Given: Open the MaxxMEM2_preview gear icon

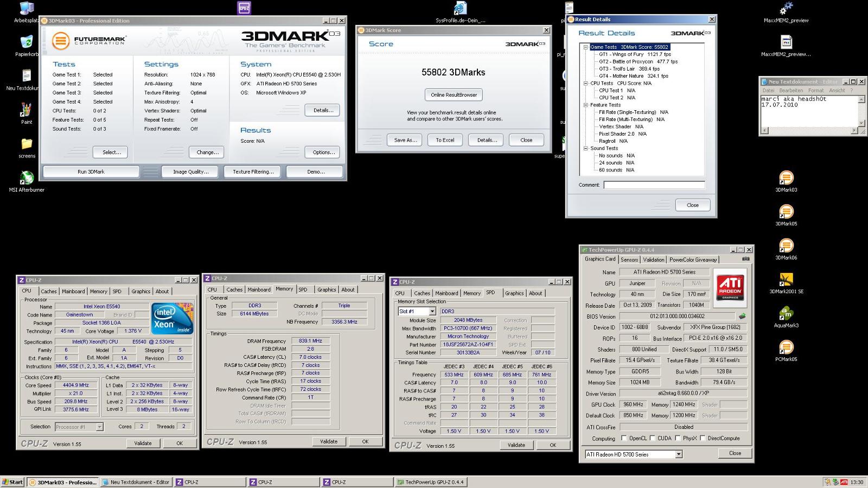Looking at the screenshot, I should (x=786, y=8).
